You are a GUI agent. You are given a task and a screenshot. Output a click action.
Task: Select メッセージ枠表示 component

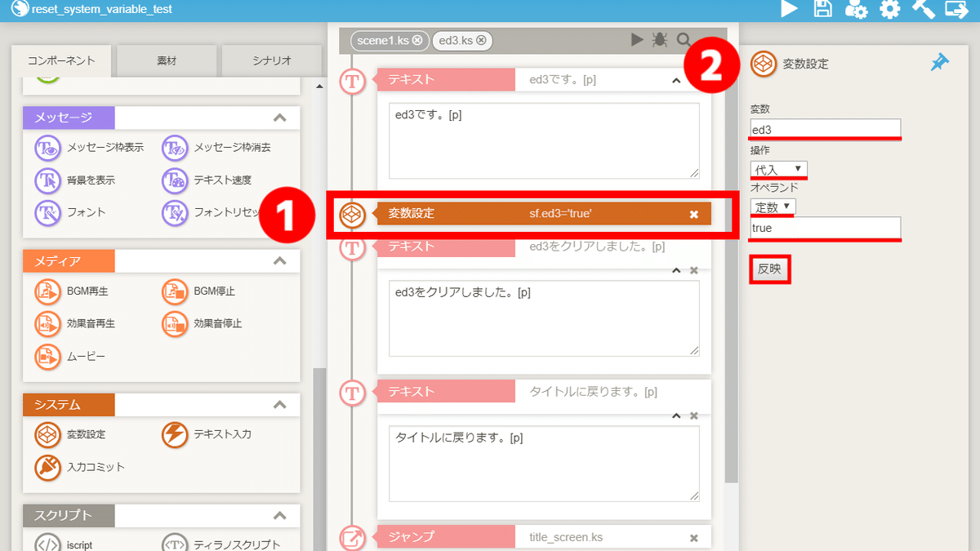[x=90, y=148]
